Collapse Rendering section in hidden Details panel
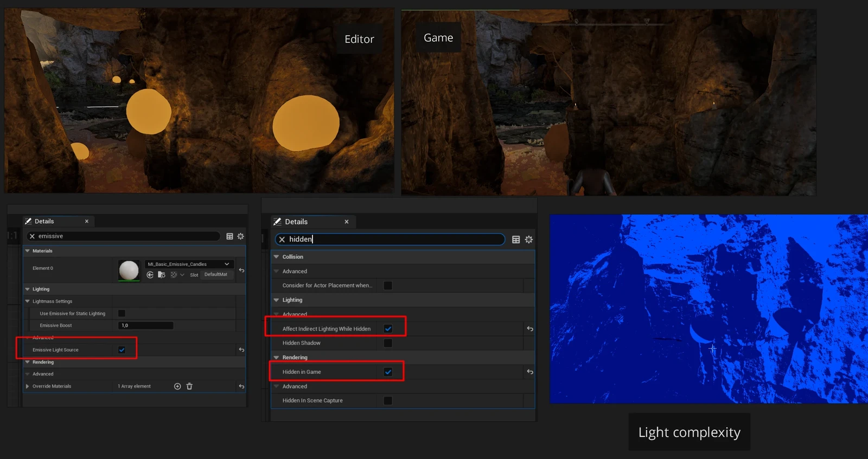The height and width of the screenshot is (459, 868). point(277,358)
